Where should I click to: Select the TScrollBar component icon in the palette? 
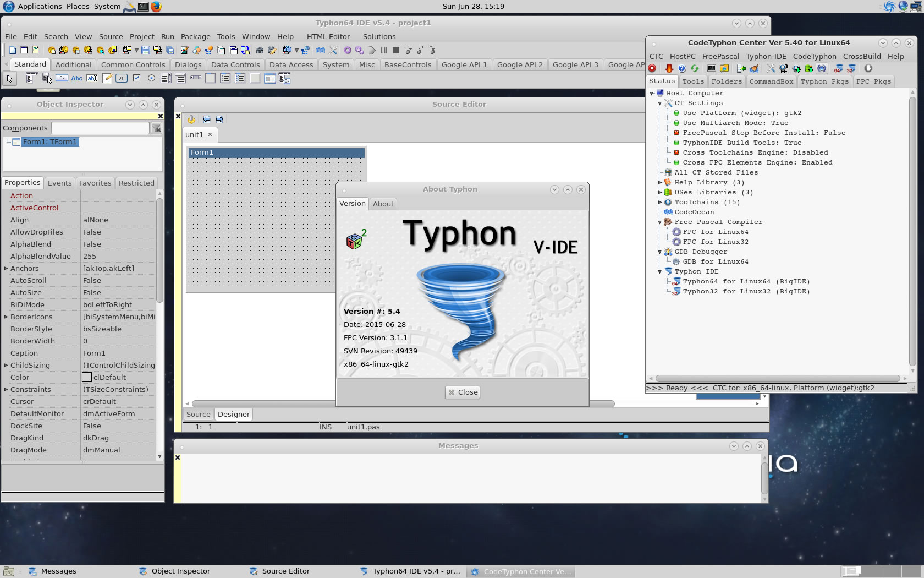(196, 78)
